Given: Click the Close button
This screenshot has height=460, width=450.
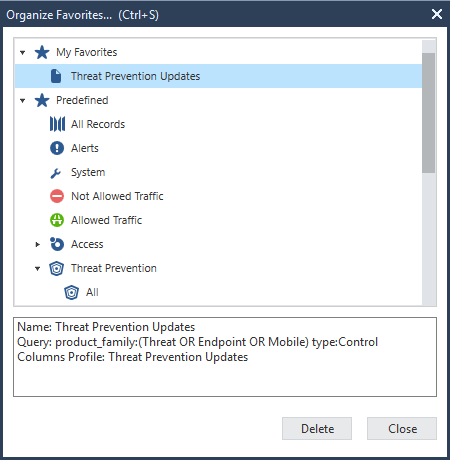Looking at the screenshot, I should [x=402, y=428].
